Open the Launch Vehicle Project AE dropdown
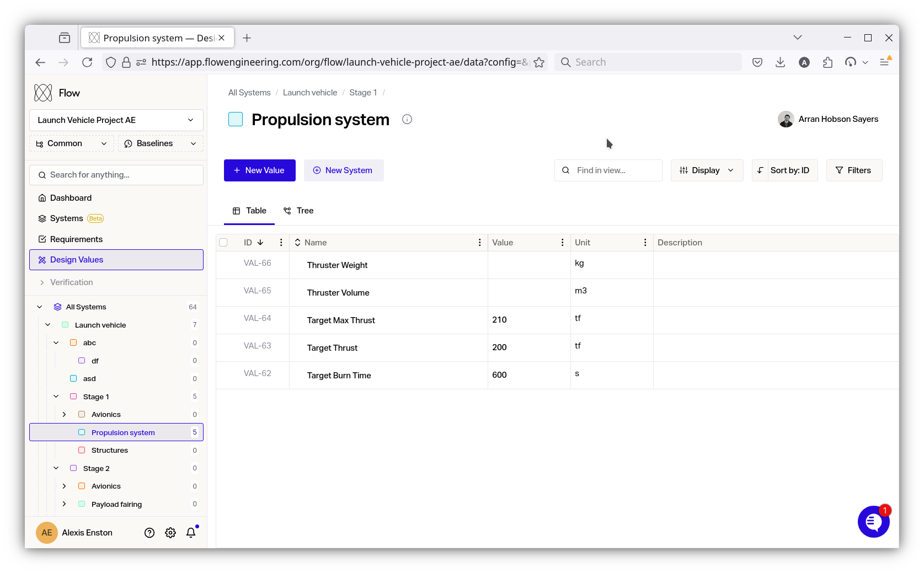Screen dimensions: 924x573 116,120
